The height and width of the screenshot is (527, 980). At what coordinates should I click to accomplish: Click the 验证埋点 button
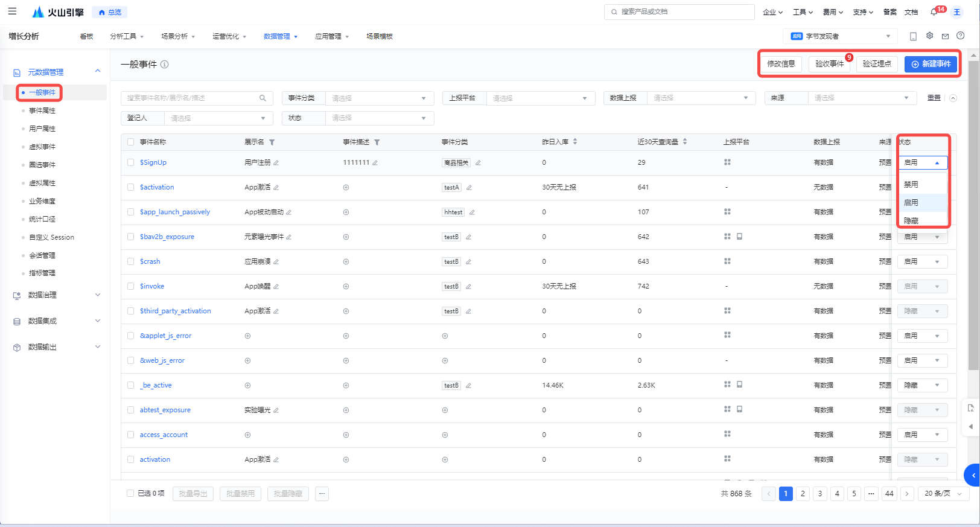876,64
